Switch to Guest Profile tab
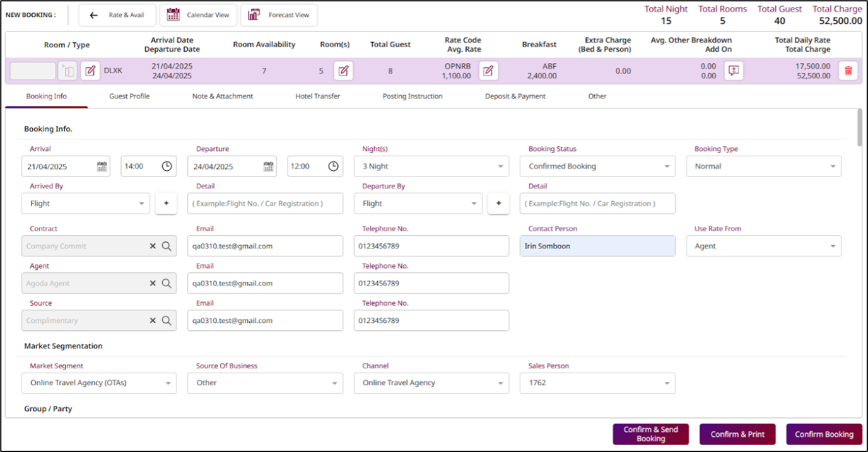 [129, 96]
